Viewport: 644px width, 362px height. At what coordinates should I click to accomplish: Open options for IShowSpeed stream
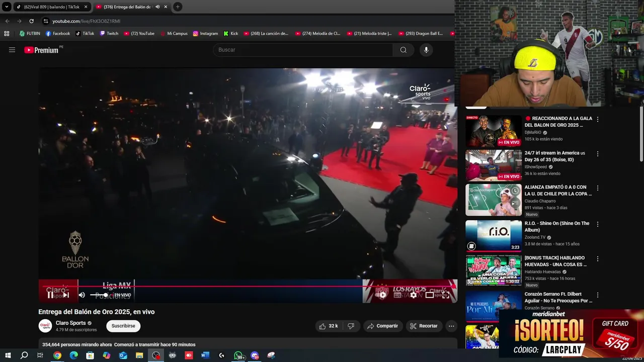[x=598, y=154]
